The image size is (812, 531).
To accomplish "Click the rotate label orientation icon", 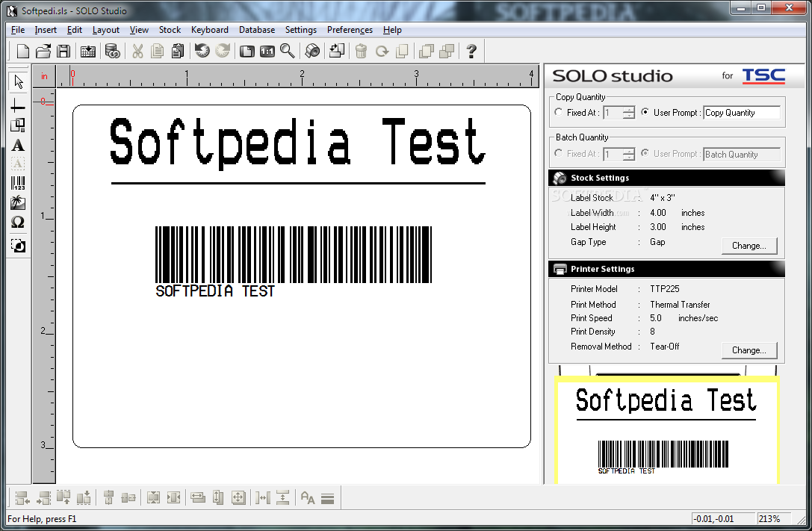I will point(337,51).
